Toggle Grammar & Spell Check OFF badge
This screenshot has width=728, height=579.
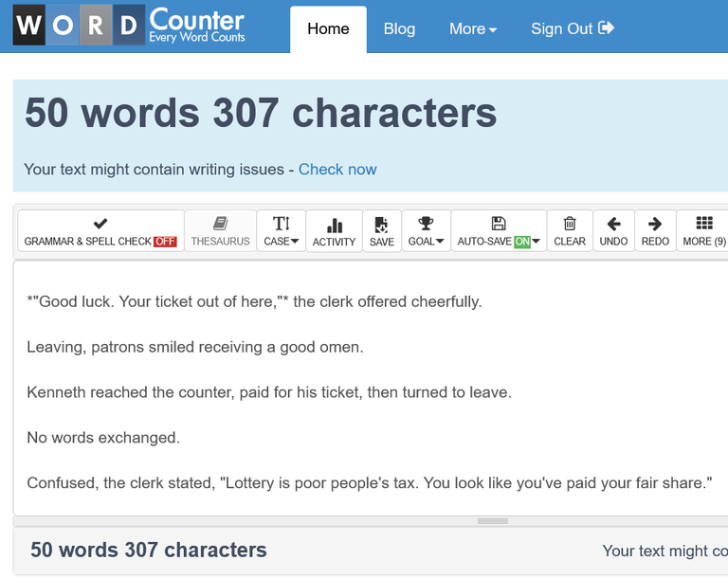coord(165,242)
